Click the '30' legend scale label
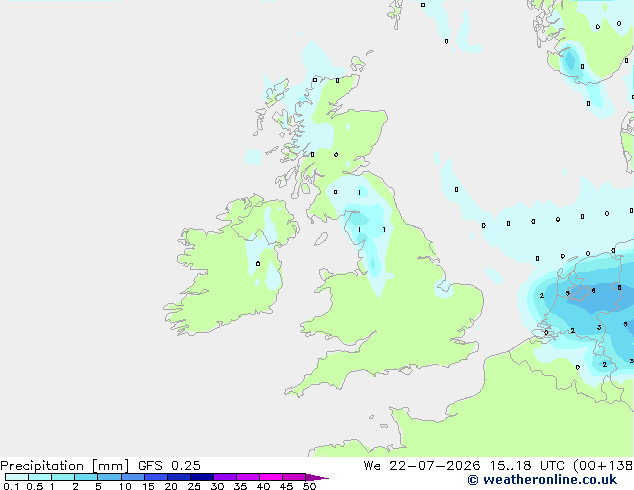Viewport: 634px width, 490px height. click(x=217, y=486)
